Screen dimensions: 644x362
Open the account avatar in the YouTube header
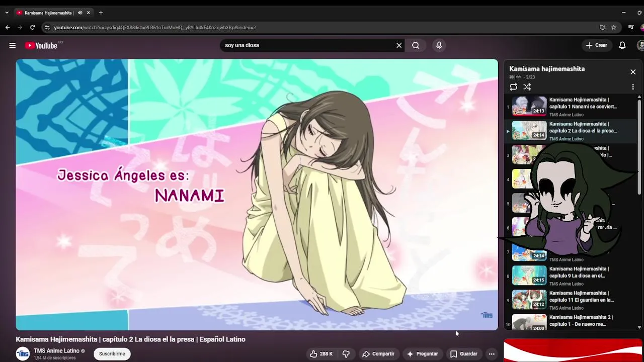[640, 45]
